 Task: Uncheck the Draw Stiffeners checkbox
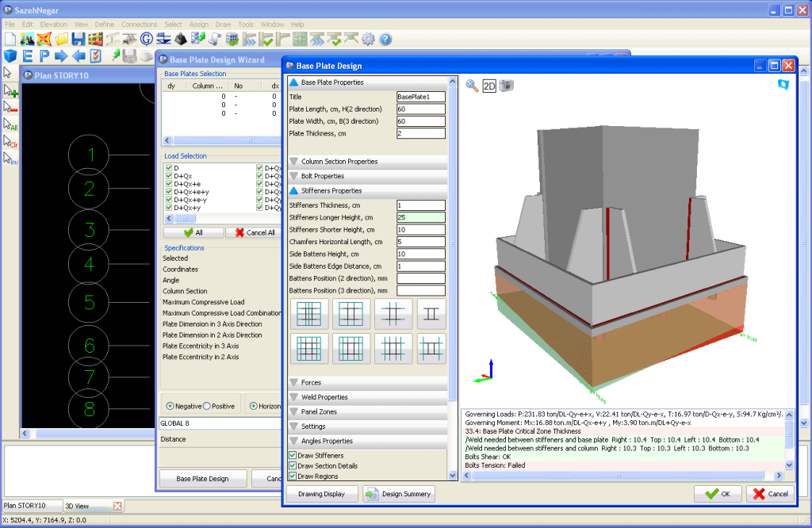[x=293, y=456]
